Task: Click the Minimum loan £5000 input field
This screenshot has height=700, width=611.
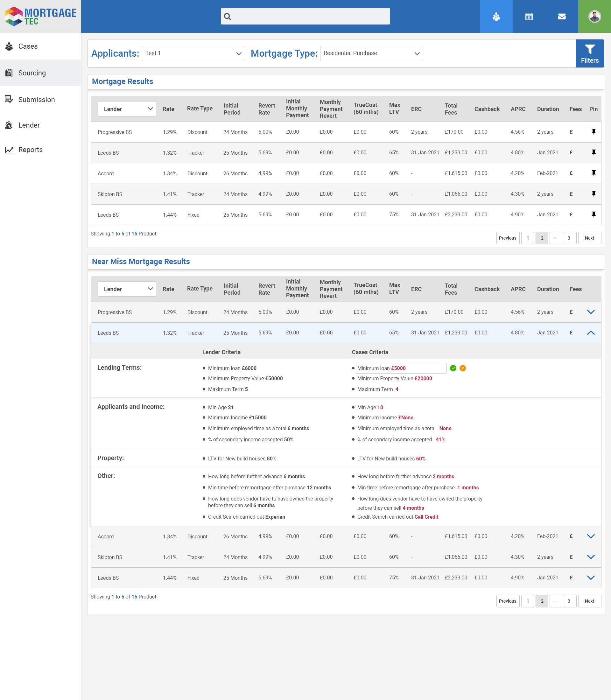Action: (401, 368)
